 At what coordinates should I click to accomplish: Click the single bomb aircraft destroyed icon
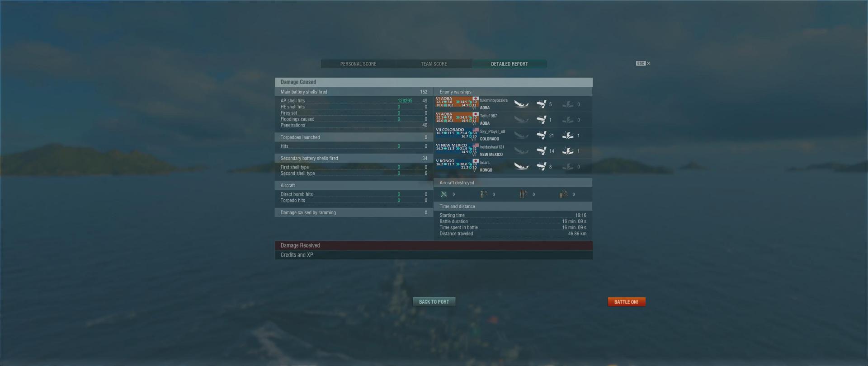483,194
